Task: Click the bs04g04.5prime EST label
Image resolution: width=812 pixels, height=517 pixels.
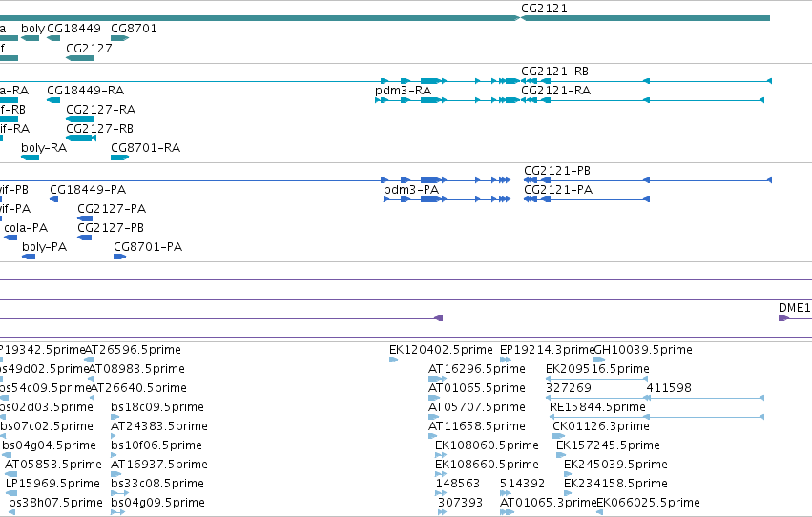Action: (x=50, y=445)
